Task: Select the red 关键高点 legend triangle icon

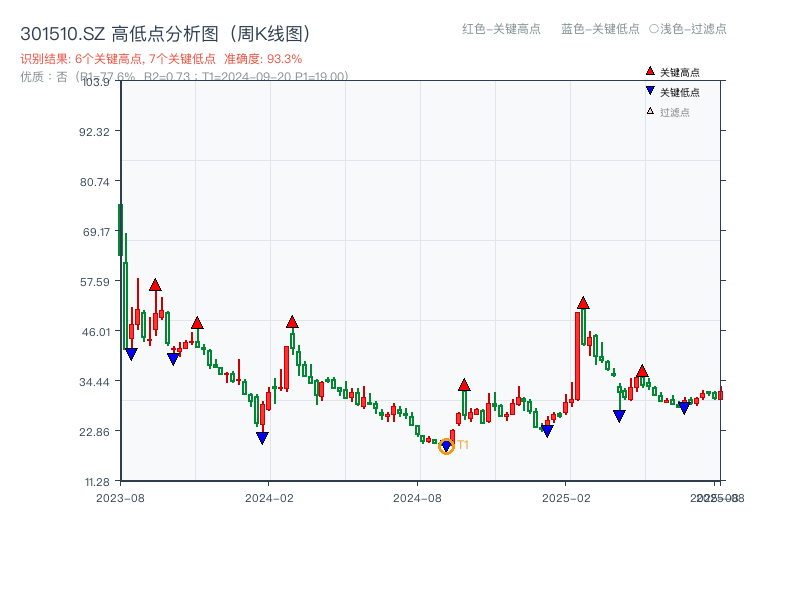Action: pyautogui.click(x=648, y=72)
